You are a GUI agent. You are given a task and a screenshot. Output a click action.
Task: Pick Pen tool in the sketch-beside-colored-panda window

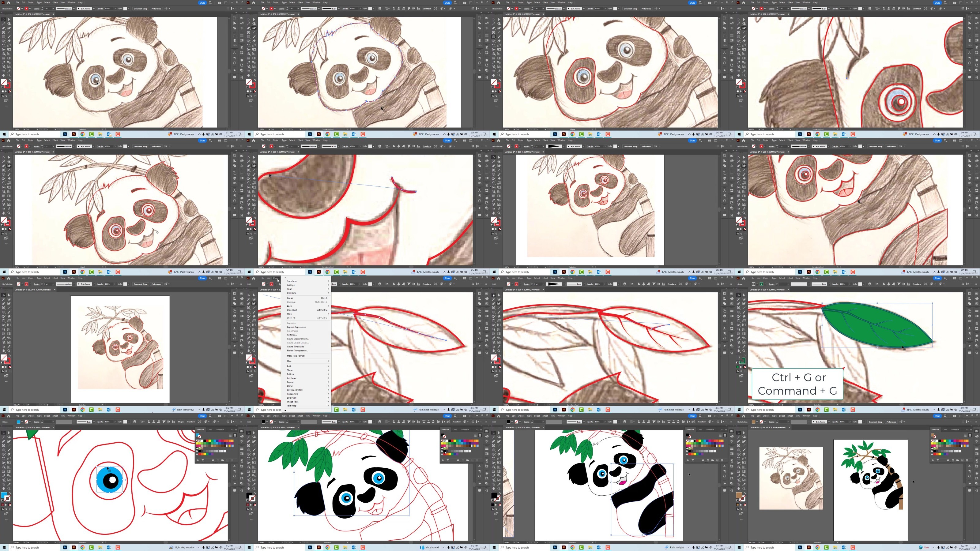click(739, 441)
